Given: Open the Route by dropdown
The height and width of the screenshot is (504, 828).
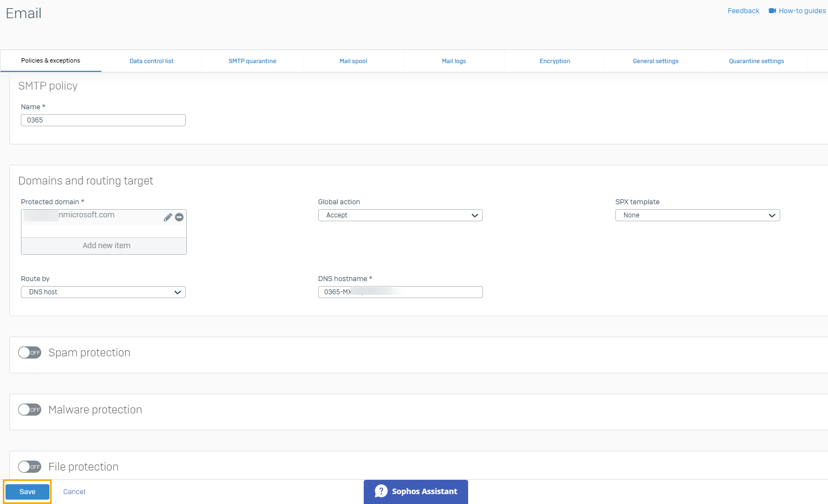Looking at the screenshot, I should (103, 292).
